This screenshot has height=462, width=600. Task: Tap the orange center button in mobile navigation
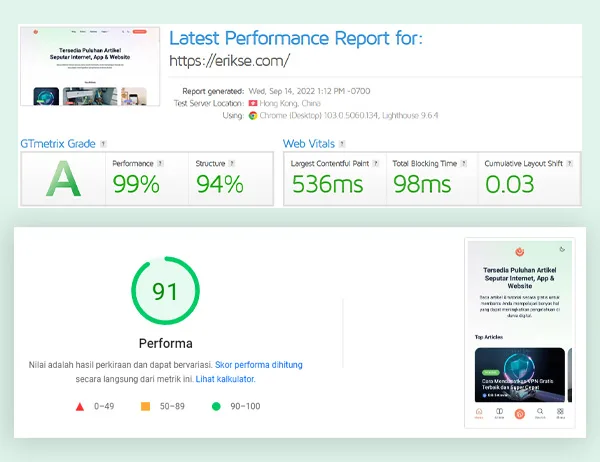pos(519,412)
